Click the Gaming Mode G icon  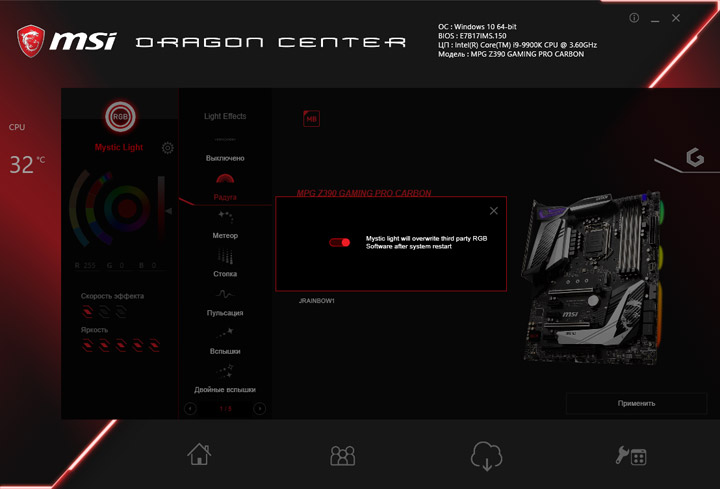tap(695, 157)
